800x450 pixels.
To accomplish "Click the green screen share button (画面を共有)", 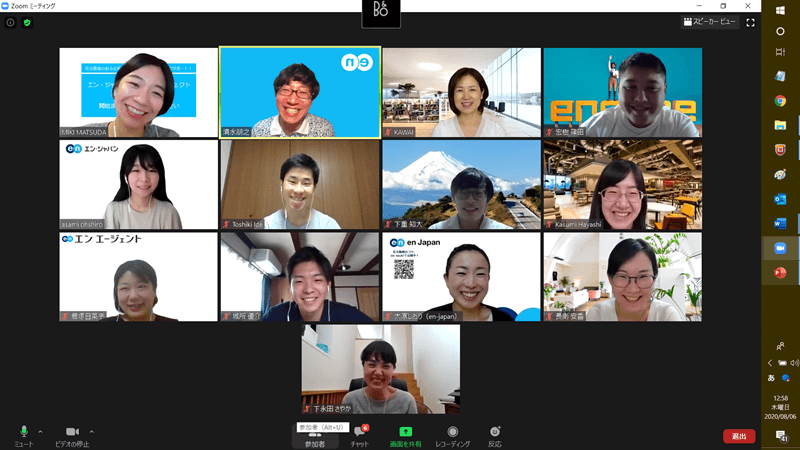I will pyautogui.click(x=405, y=435).
